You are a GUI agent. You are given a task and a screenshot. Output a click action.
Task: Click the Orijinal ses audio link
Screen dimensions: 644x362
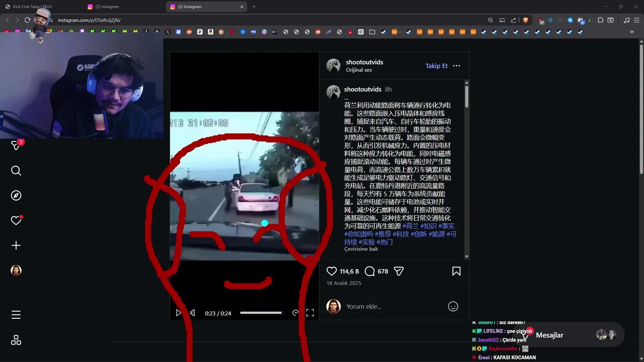tap(359, 70)
